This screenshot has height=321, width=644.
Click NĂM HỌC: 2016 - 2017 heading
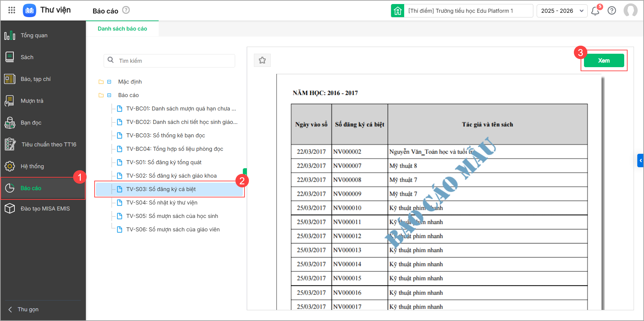(325, 93)
